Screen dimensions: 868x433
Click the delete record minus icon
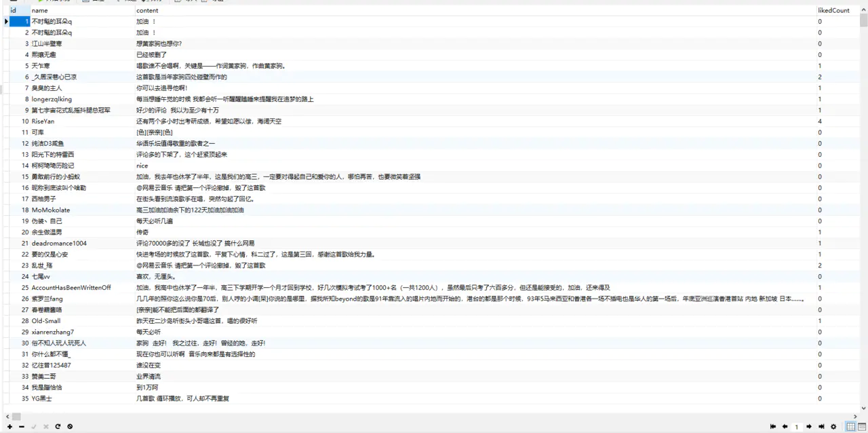pyautogui.click(x=22, y=427)
